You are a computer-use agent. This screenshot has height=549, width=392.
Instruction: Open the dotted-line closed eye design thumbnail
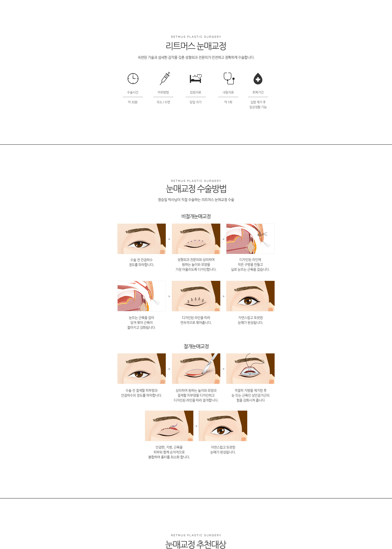point(196,239)
